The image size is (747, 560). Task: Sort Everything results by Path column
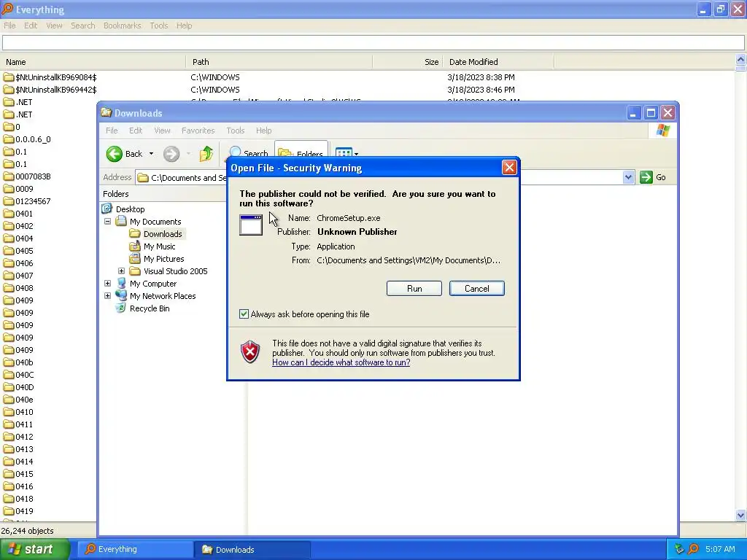[x=279, y=62]
